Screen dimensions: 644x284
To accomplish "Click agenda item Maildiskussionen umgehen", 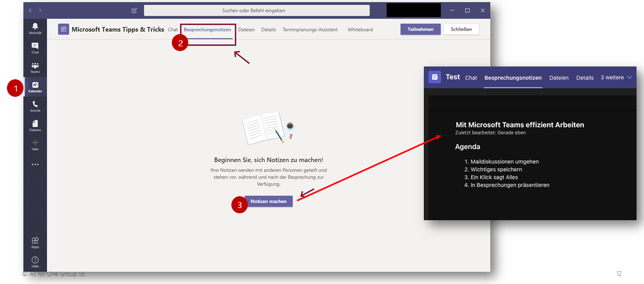I will (x=505, y=162).
